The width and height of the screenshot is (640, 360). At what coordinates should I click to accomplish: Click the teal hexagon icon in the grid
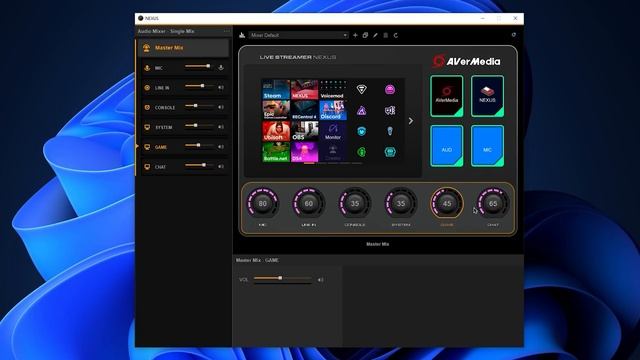[x=390, y=152]
